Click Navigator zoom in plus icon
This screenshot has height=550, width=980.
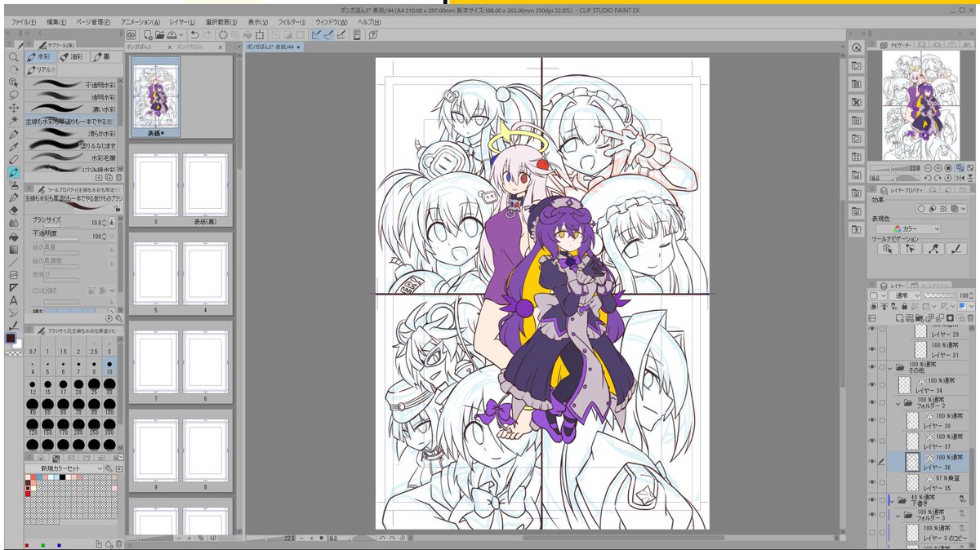[938, 167]
